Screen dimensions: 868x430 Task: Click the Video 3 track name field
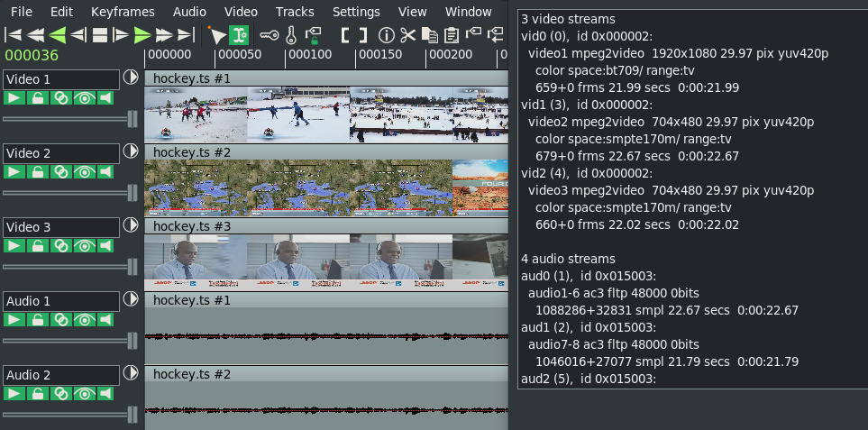(60, 227)
